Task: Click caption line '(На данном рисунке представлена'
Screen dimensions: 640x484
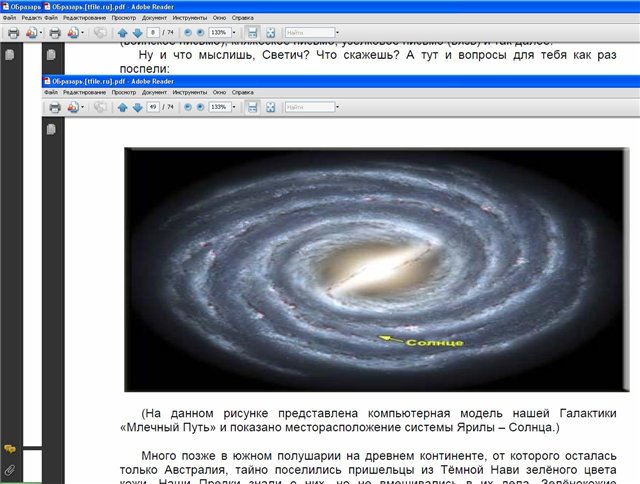Action: [379, 413]
